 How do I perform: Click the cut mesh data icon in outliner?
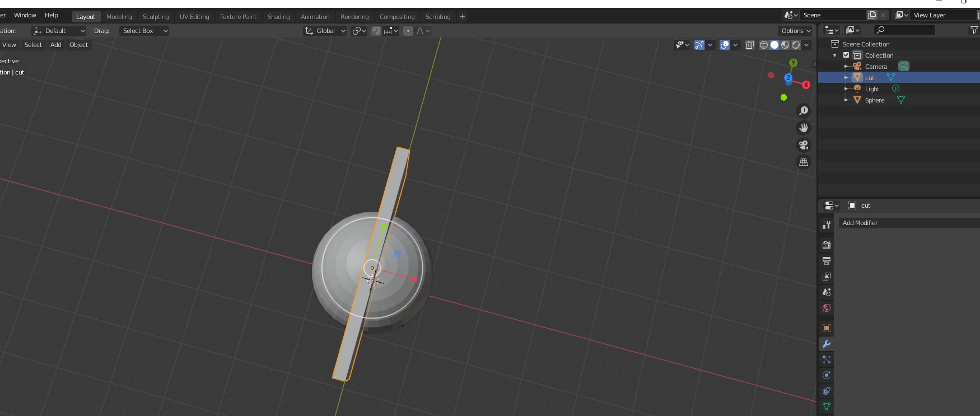[x=890, y=77]
